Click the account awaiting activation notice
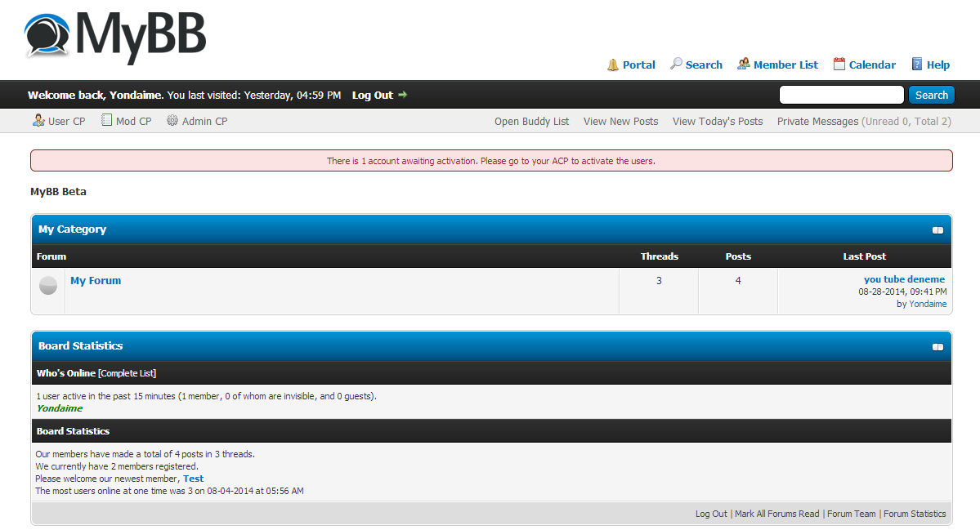 point(491,160)
